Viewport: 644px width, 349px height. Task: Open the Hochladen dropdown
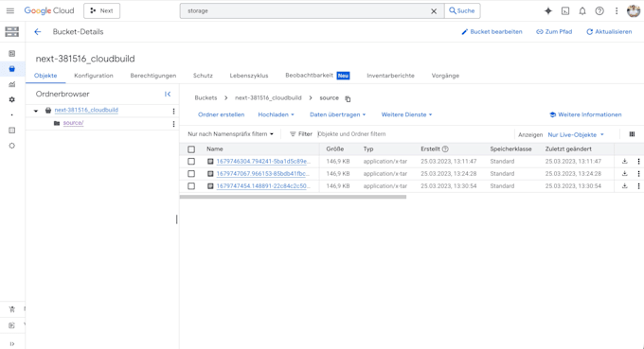[276, 114]
